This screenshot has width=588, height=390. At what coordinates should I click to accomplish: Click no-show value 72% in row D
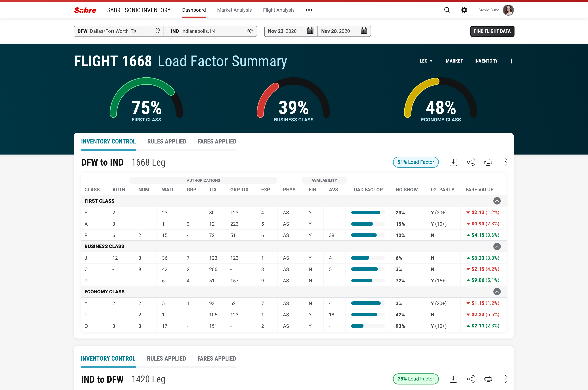(x=400, y=281)
